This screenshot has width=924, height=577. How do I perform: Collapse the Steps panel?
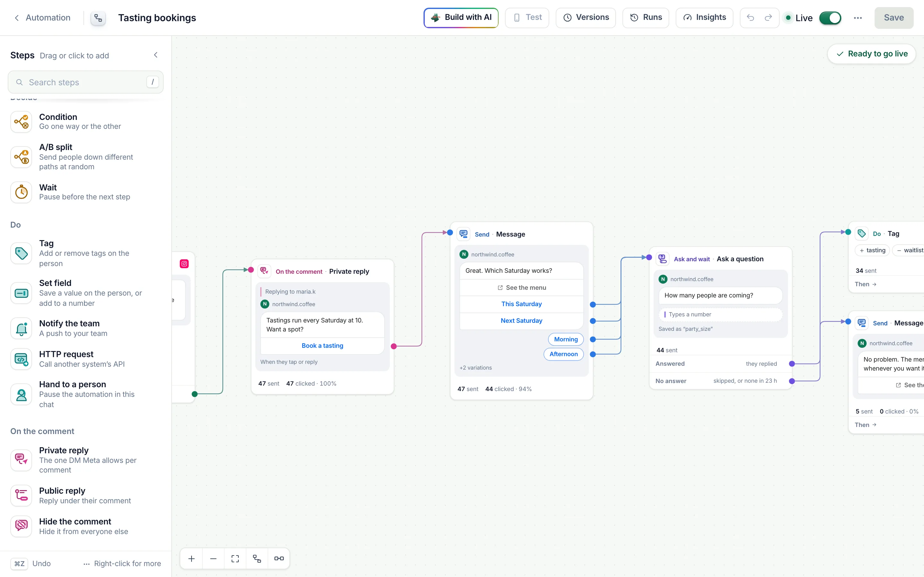(156, 55)
